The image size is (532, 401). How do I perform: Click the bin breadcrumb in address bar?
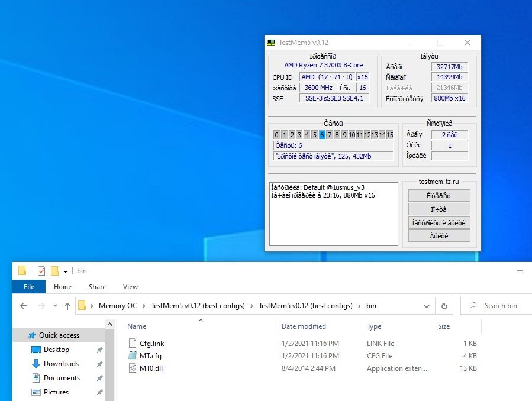click(371, 305)
